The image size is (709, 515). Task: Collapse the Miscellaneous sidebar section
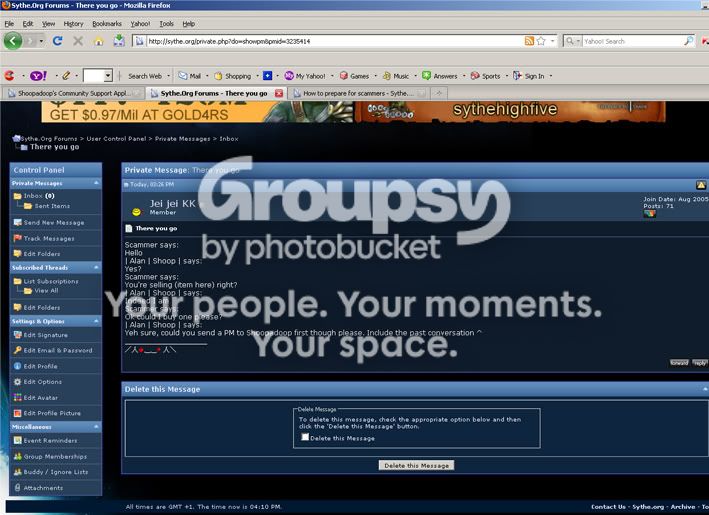[96, 426]
